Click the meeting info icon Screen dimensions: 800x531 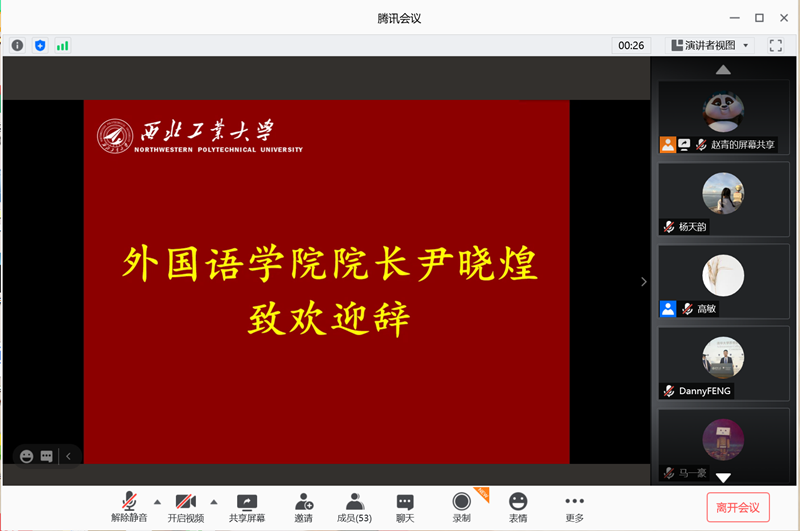(17, 45)
